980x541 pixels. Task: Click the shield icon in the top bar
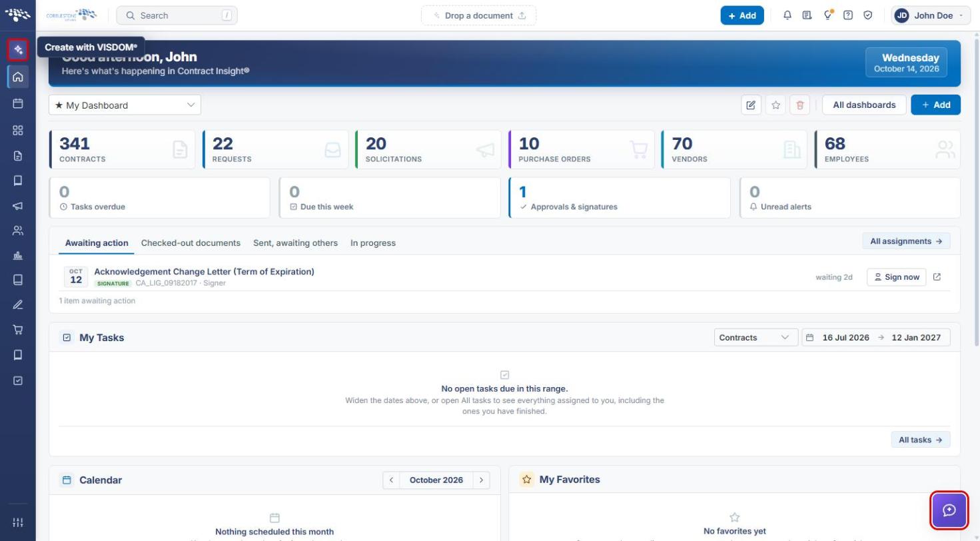tap(868, 15)
